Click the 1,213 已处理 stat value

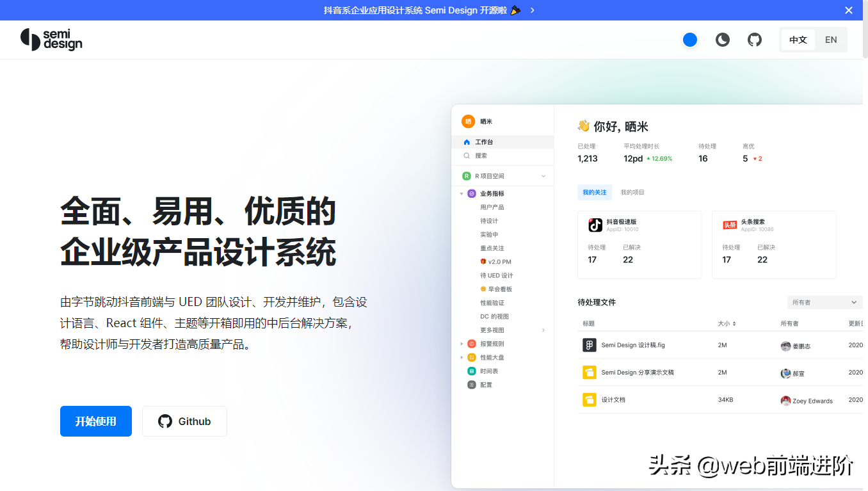588,159
